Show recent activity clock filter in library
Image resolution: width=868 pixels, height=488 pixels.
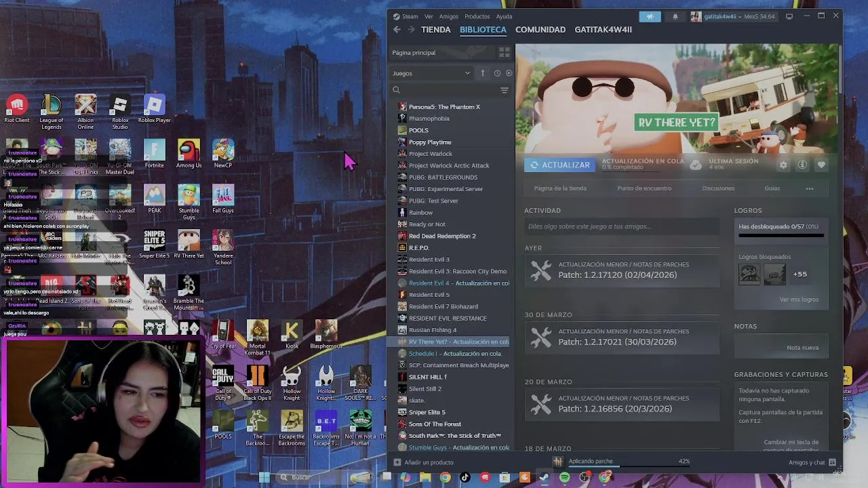(x=497, y=73)
